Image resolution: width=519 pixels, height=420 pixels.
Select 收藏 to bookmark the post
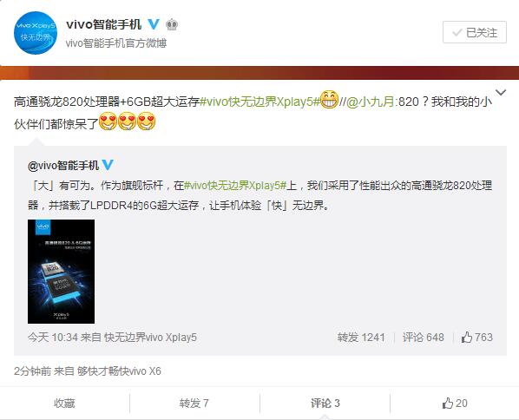64,404
